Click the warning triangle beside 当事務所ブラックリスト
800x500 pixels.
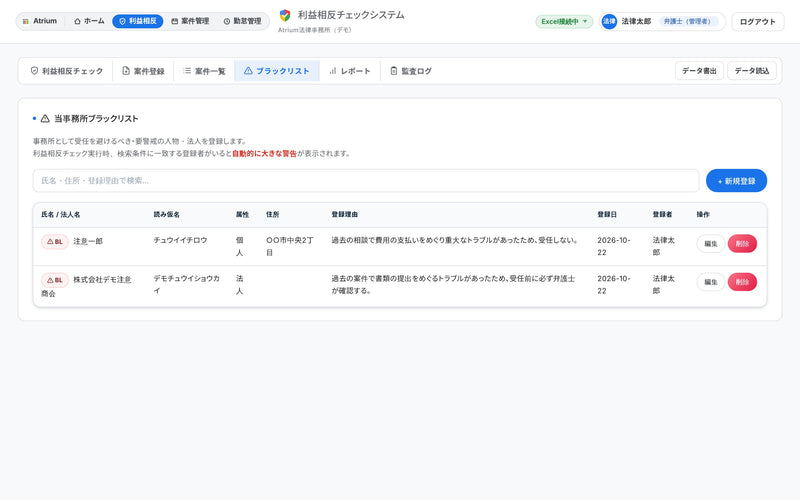point(45,118)
